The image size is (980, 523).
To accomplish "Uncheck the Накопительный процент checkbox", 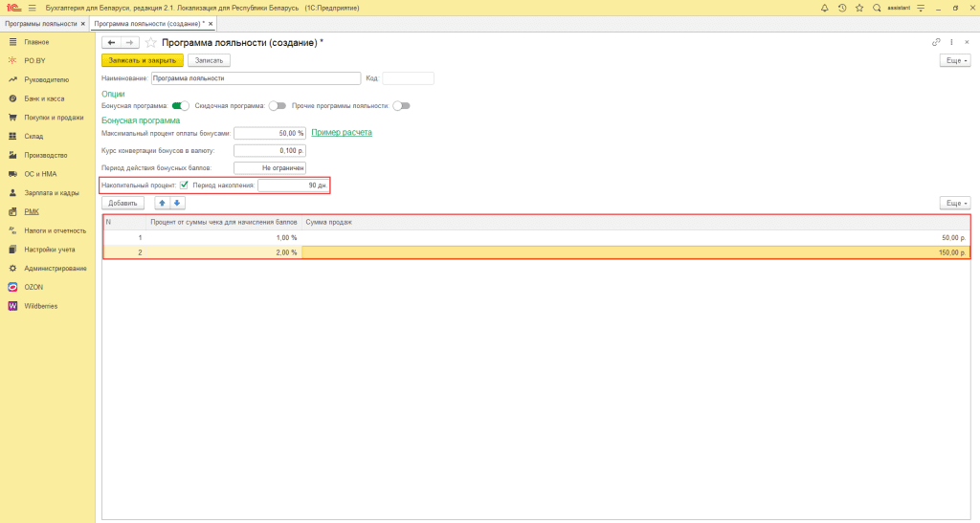I will 184,185.
